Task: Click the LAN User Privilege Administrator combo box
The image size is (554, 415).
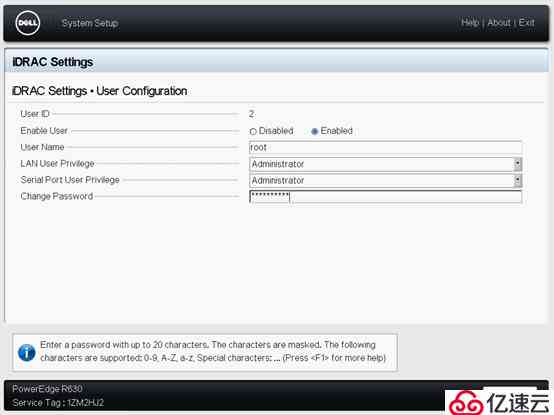Action: 385,164
